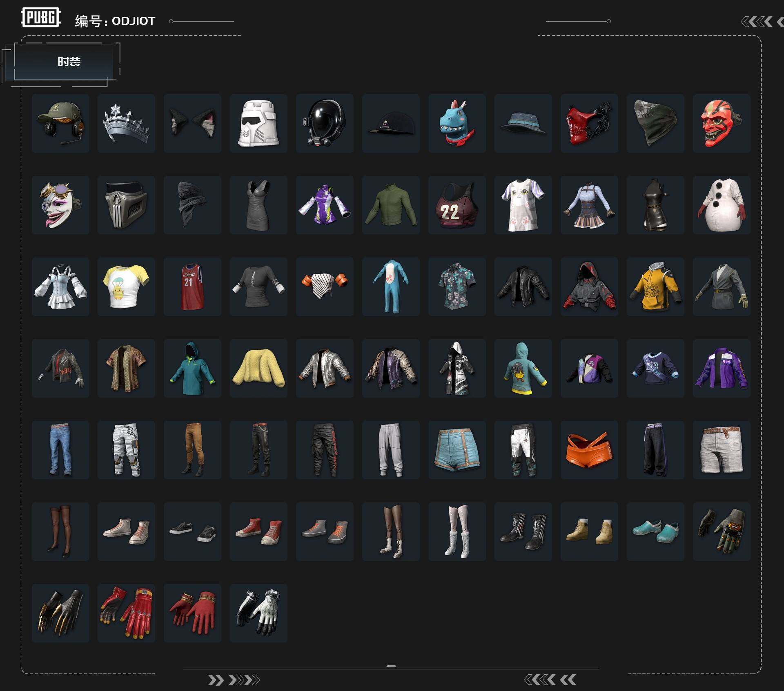Image resolution: width=784 pixels, height=691 pixels.
Task: Pick the blue bucket hat
Action: pos(523,124)
